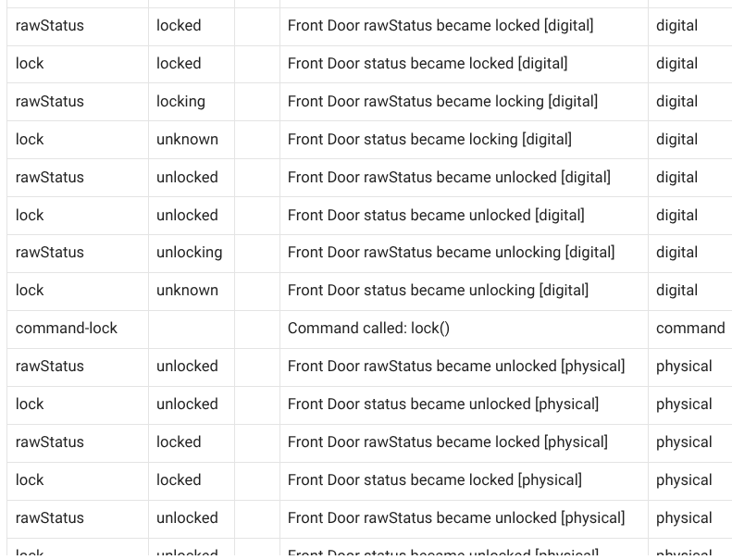Screen dimensions: 732x560
Task: Click 'Front Door status became locking [digital]' cell
Action: tap(464, 140)
